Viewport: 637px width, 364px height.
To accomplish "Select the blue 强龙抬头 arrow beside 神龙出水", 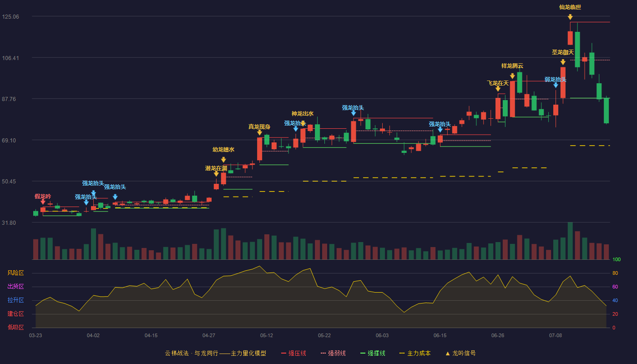I will coord(296,129).
